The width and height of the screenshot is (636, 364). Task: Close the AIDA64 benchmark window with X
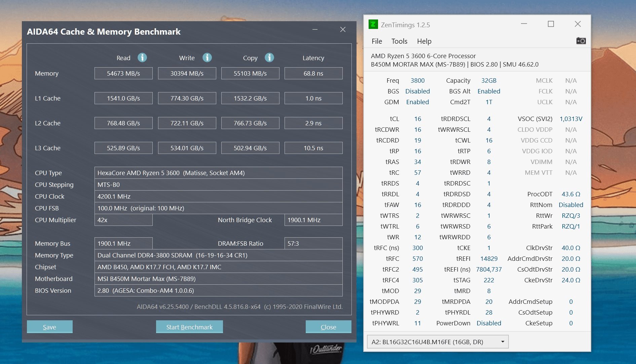343,30
